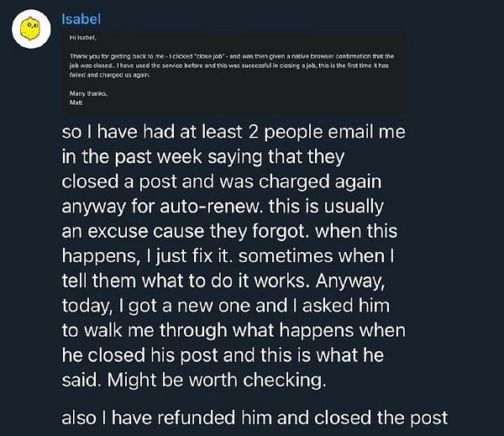
Task: Click the sender name Isabel
Action: pyautogui.click(x=81, y=19)
